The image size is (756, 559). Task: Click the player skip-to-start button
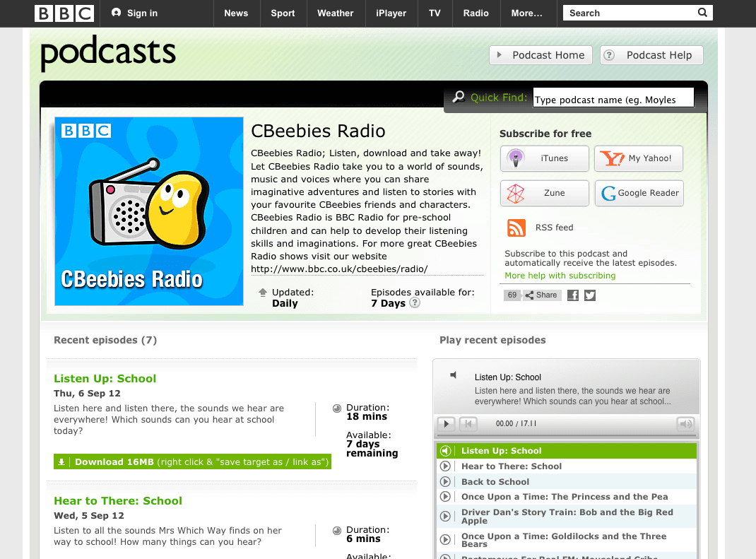[x=468, y=423]
